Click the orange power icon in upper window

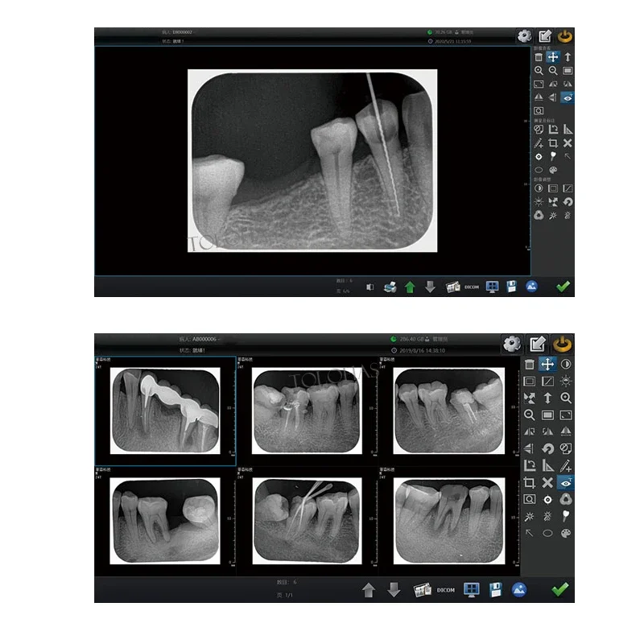(565, 36)
